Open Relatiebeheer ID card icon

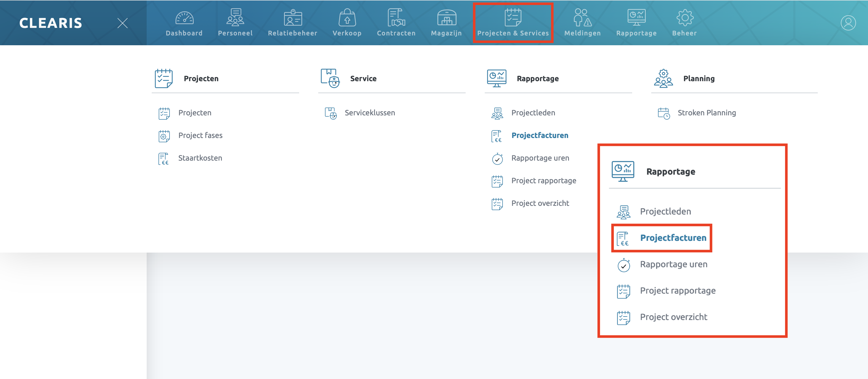[293, 18]
